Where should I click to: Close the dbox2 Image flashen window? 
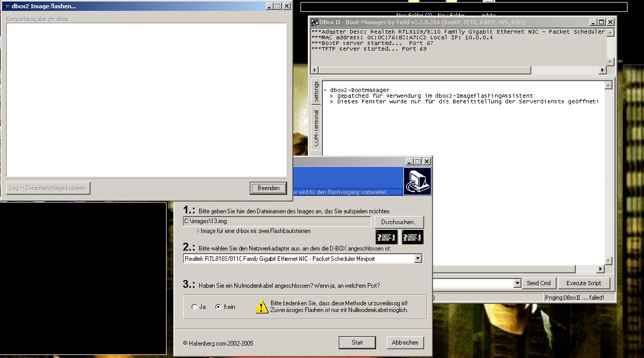click(287, 6)
